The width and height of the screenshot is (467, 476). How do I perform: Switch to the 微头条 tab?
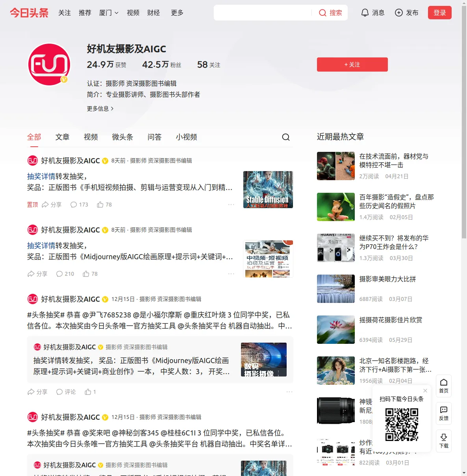click(122, 137)
